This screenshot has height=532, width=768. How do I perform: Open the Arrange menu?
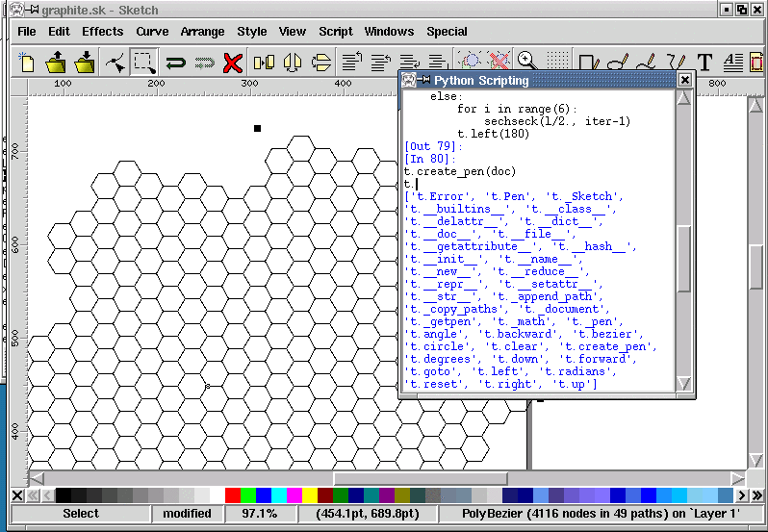[202, 32]
